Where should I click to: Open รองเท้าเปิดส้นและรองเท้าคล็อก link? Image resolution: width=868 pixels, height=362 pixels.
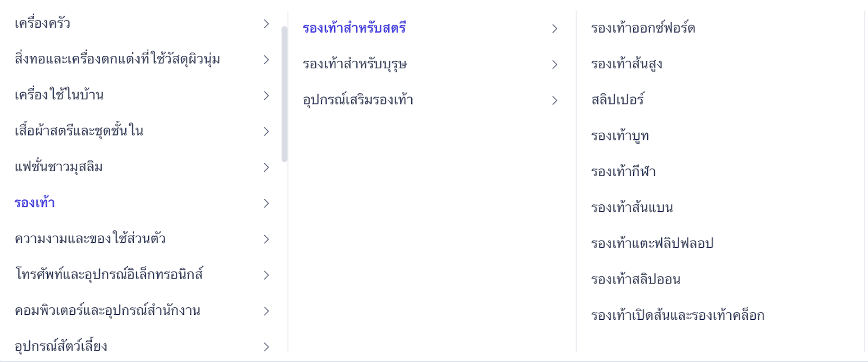678,315
